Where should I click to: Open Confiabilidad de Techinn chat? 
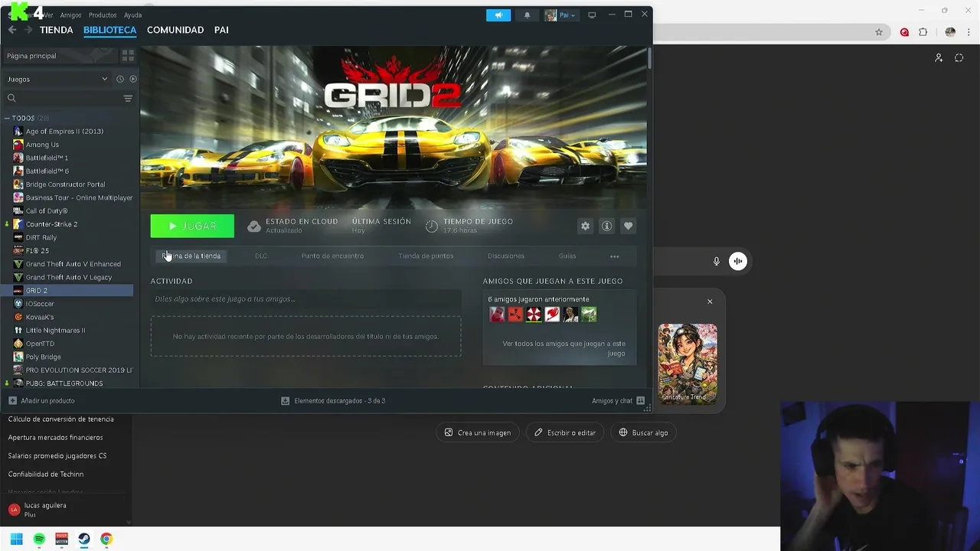point(46,474)
